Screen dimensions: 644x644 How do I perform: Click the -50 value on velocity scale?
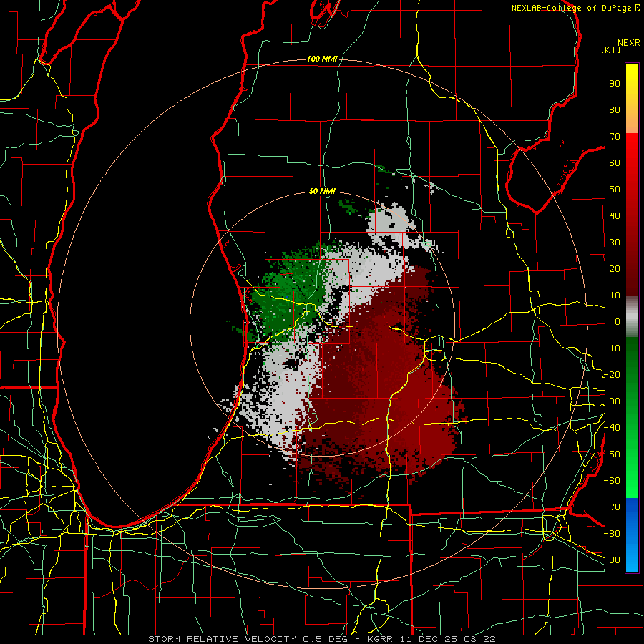click(612, 454)
